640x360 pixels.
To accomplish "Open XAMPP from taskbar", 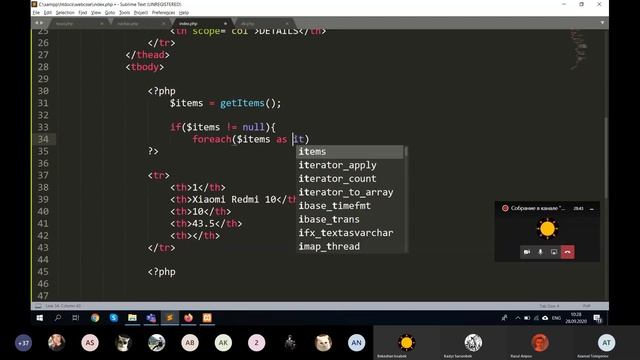I will point(207,318).
